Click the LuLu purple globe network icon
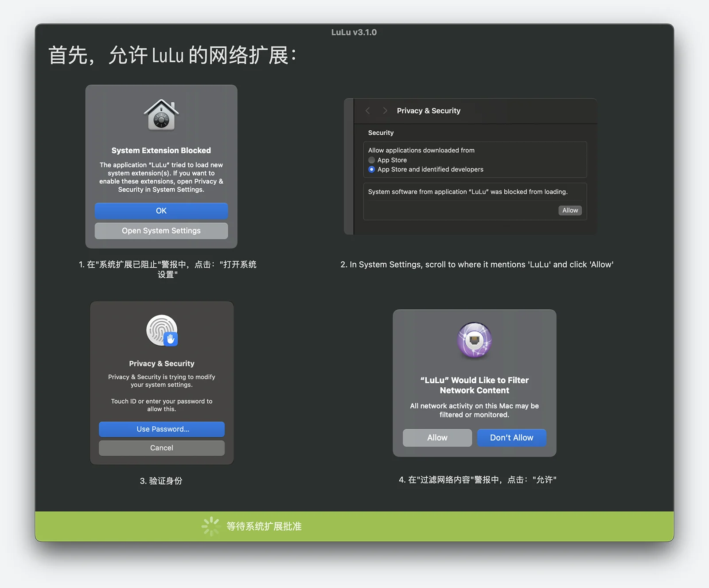Image resolution: width=709 pixels, height=588 pixels. coord(475,340)
